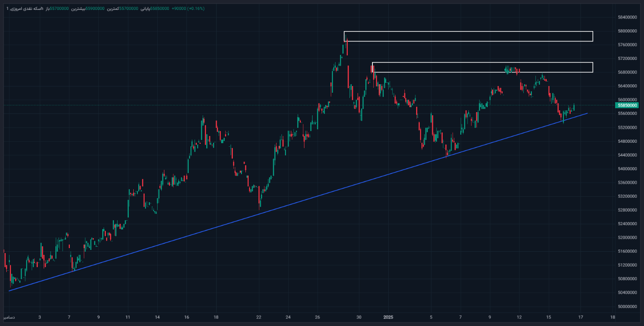Click date label 17 on the time axis
644x326 pixels.
[x=581, y=317]
